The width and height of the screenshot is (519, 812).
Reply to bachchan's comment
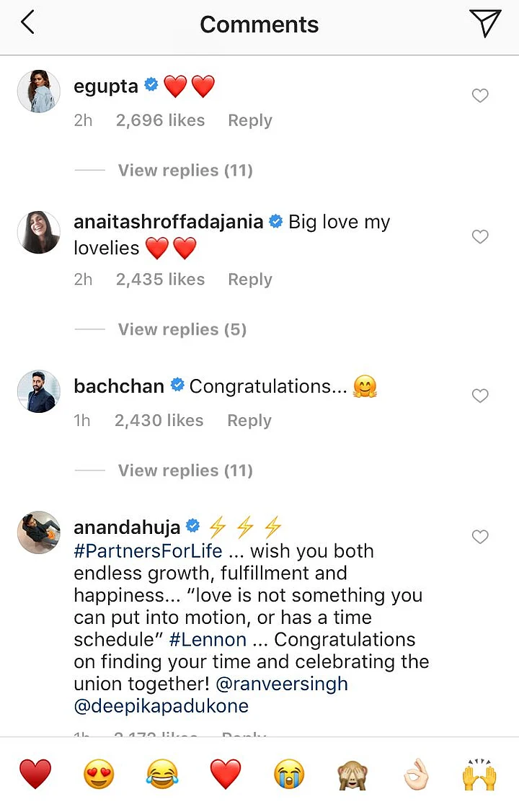coord(249,420)
